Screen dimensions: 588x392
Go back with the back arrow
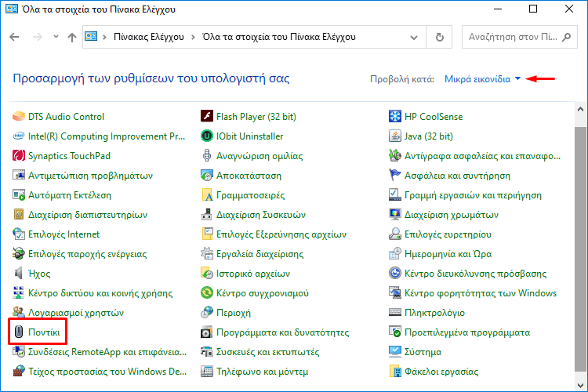pyautogui.click(x=14, y=37)
